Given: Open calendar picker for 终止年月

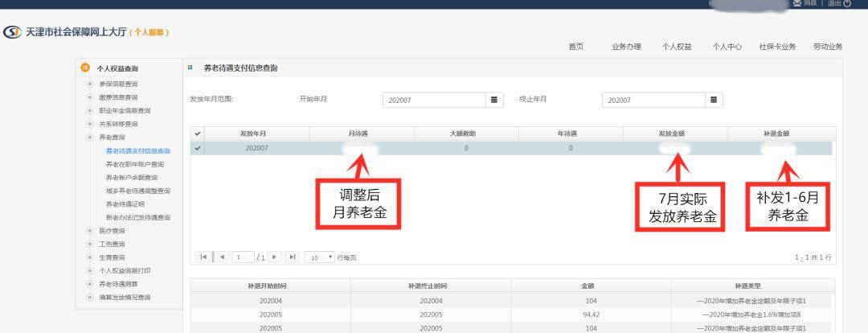Looking at the screenshot, I should pyautogui.click(x=713, y=100).
